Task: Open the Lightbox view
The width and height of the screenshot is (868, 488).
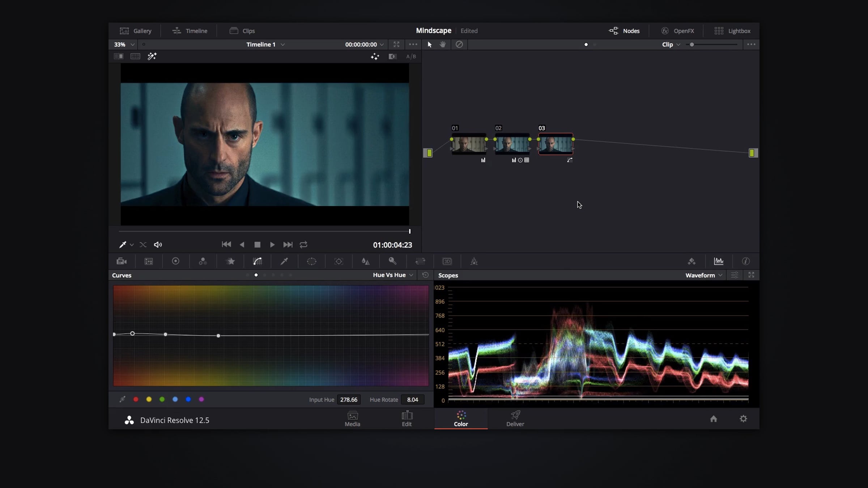Action: click(732, 31)
